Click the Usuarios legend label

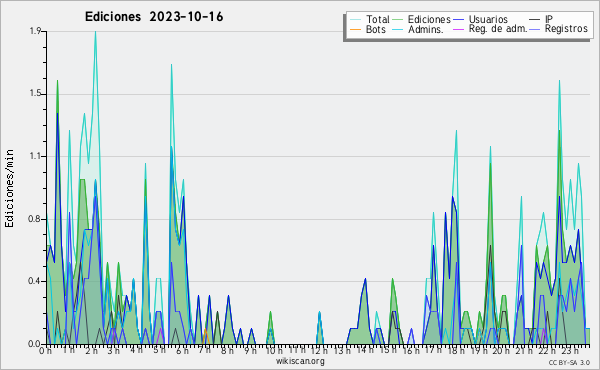coord(488,20)
